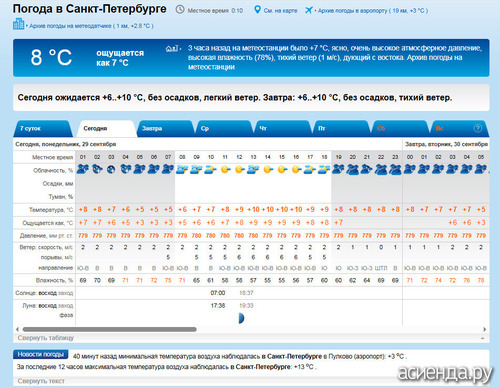
Task: Click the weather station icon in blue banner
Action: point(172,49)
